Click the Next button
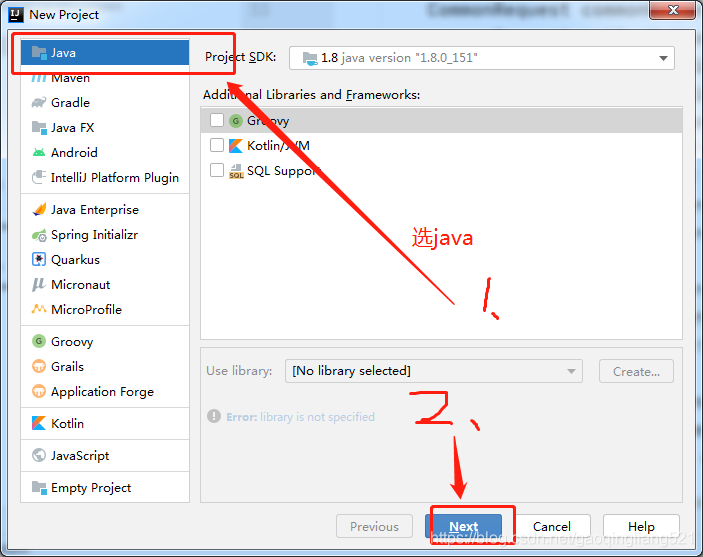 pyautogui.click(x=464, y=526)
